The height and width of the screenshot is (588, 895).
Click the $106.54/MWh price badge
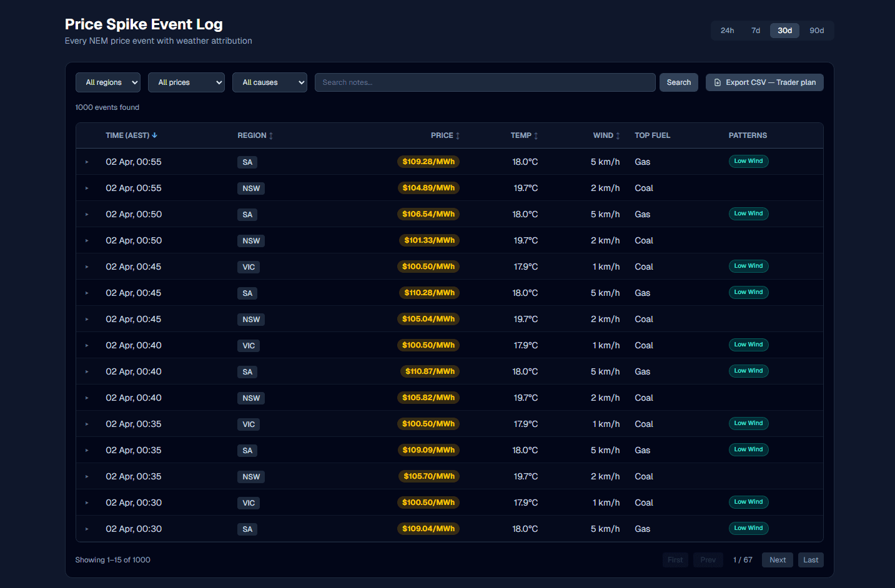(428, 214)
